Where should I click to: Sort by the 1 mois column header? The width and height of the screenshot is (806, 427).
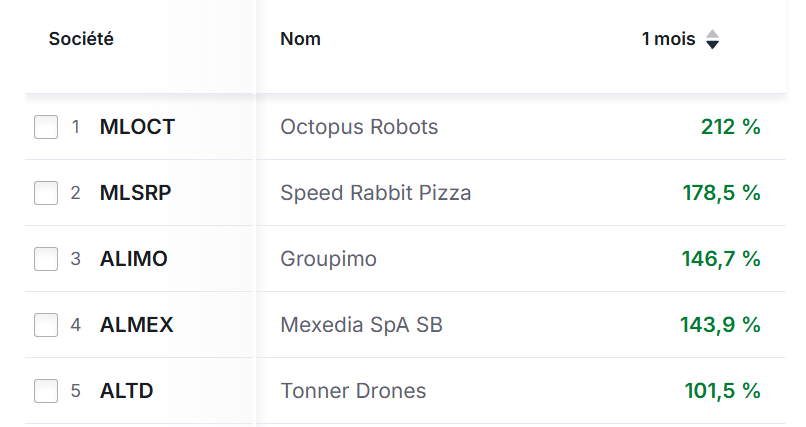pyautogui.click(x=668, y=40)
